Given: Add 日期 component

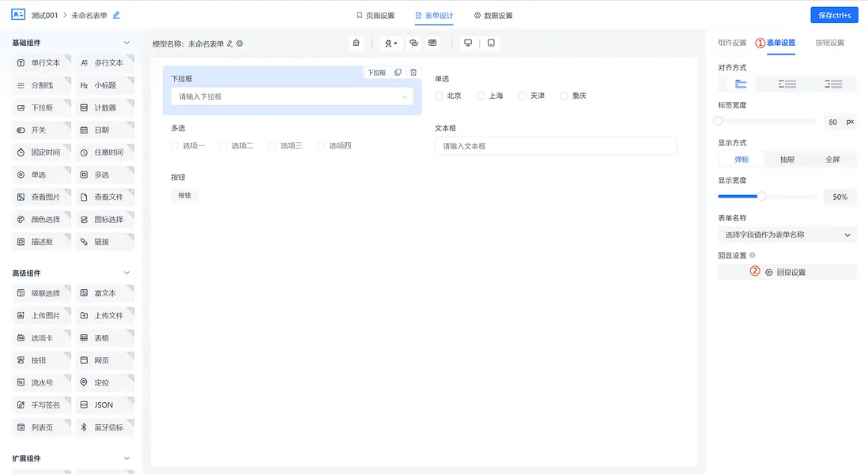Looking at the screenshot, I should pyautogui.click(x=104, y=130).
